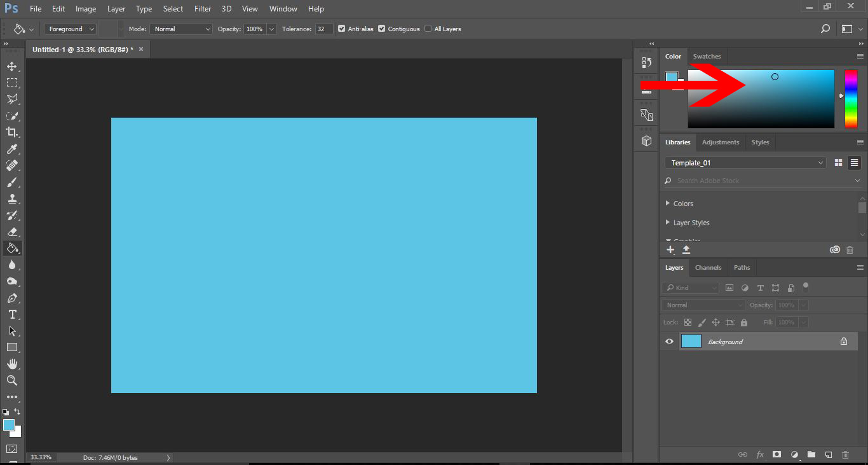Select the Zoom tool
The height and width of the screenshot is (465, 868).
tap(12, 380)
